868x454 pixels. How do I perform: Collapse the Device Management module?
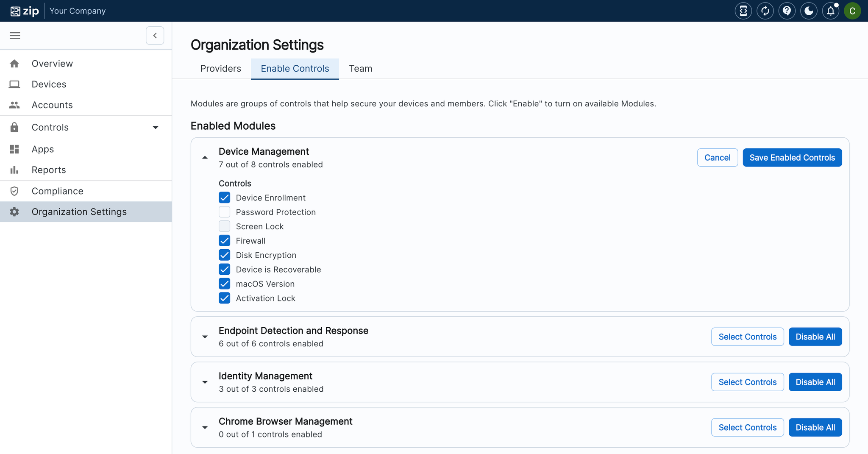pyautogui.click(x=205, y=158)
